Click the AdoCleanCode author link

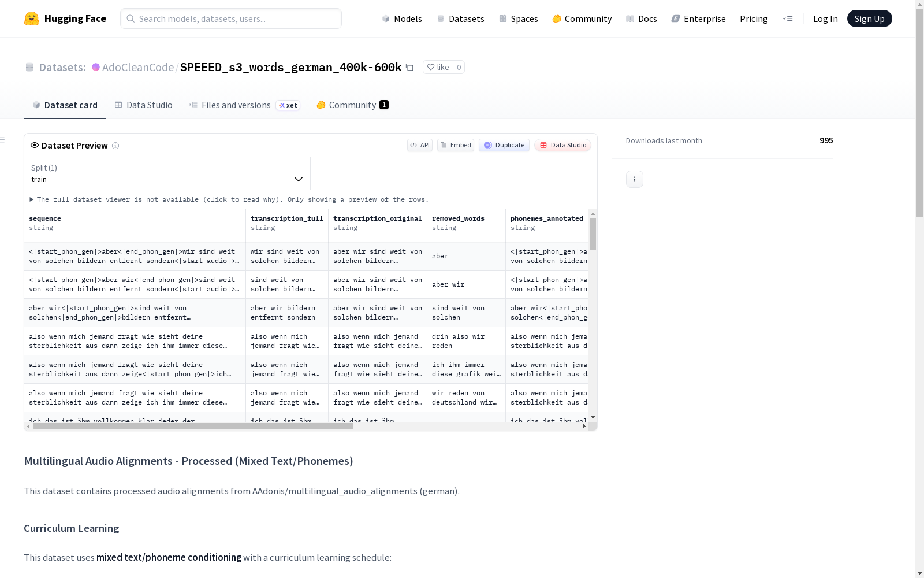click(x=137, y=67)
